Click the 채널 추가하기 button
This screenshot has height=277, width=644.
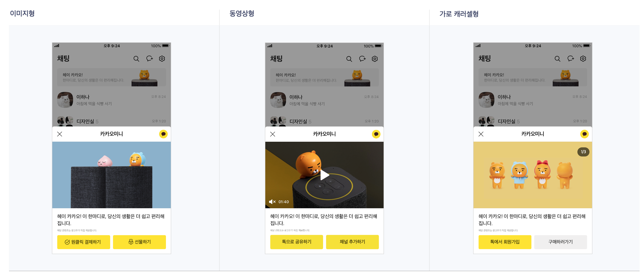[x=352, y=242]
